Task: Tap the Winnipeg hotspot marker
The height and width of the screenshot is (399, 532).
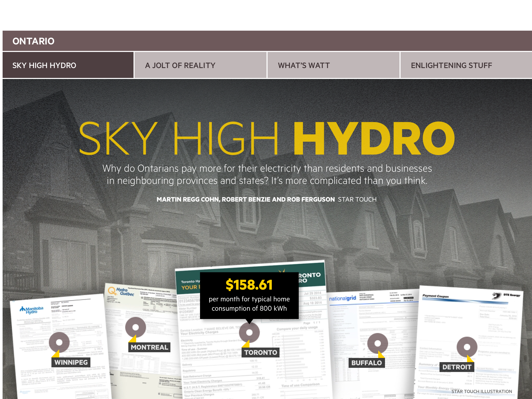Action: pyautogui.click(x=59, y=342)
